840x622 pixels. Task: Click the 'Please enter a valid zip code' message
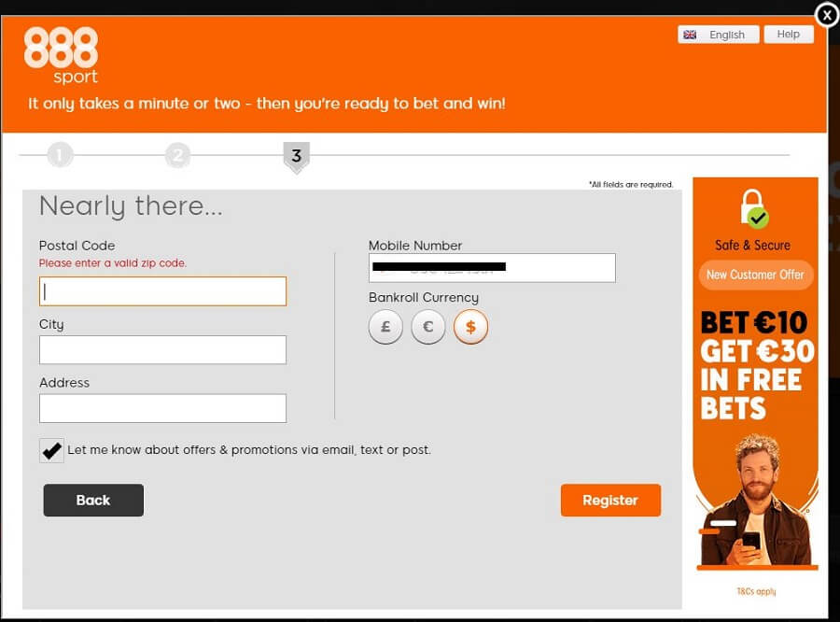coord(113,263)
